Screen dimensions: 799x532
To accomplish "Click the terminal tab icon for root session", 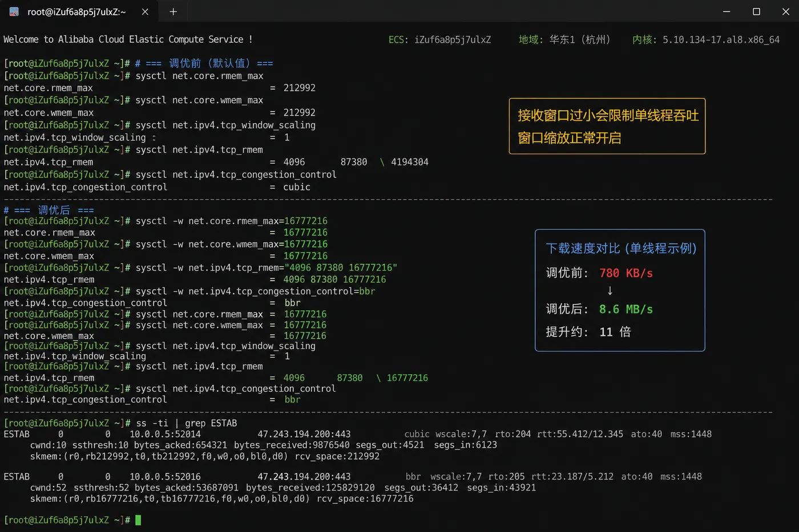I will pyautogui.click(x=14, y=11).
